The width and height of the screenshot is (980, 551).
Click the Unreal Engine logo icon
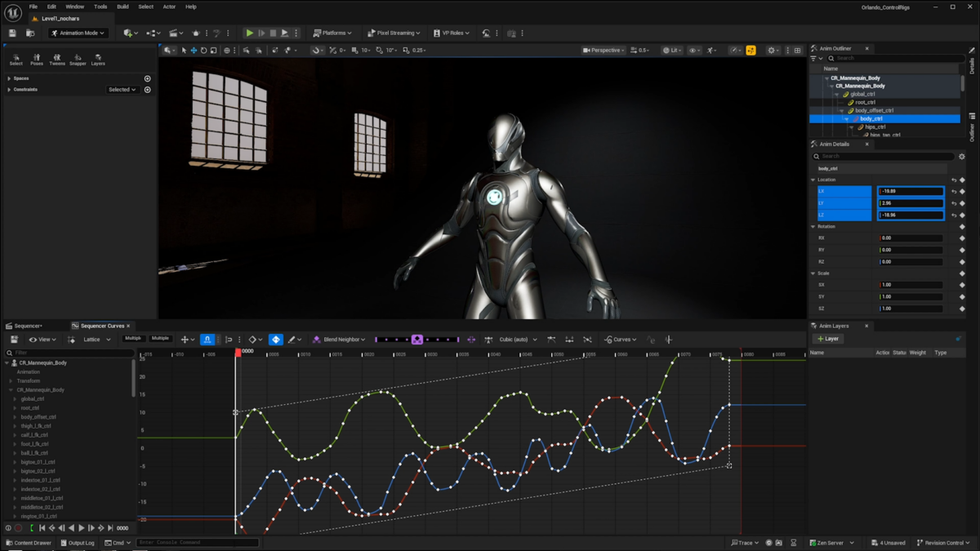pyautogui.click(x=12, y=13)
